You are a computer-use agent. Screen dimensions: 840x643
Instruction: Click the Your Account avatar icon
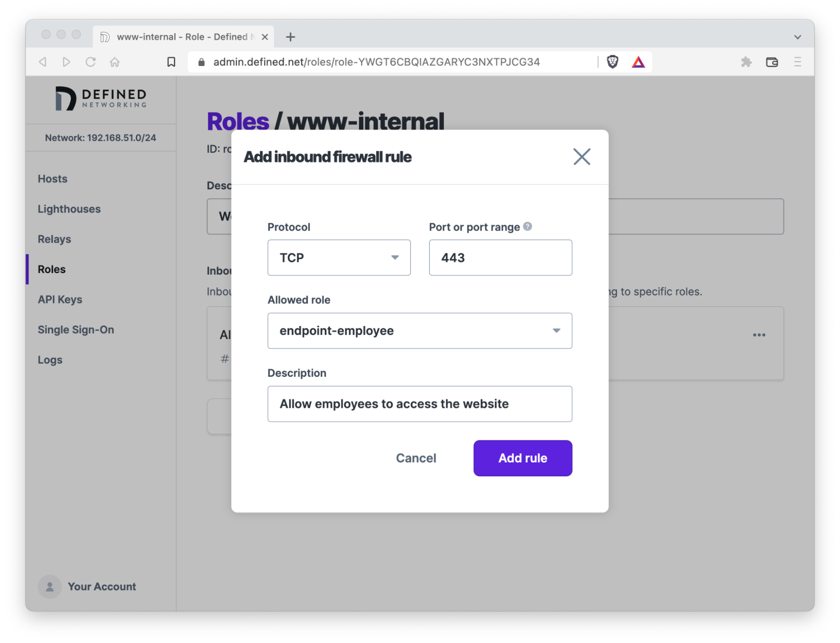(50, 586)
